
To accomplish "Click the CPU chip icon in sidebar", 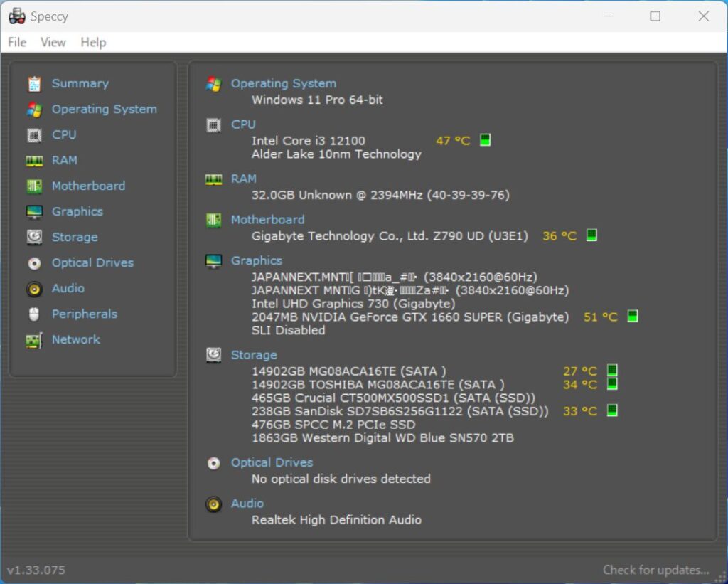I will 34,135.
